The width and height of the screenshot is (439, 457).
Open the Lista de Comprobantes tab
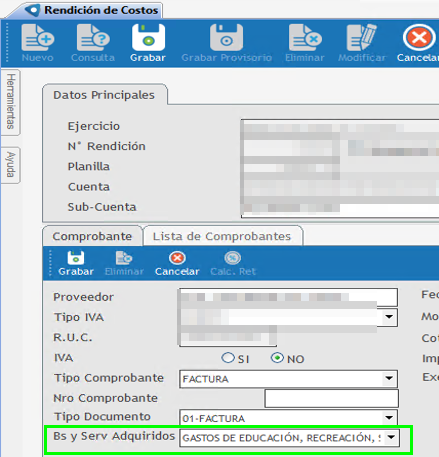point(222,236)
